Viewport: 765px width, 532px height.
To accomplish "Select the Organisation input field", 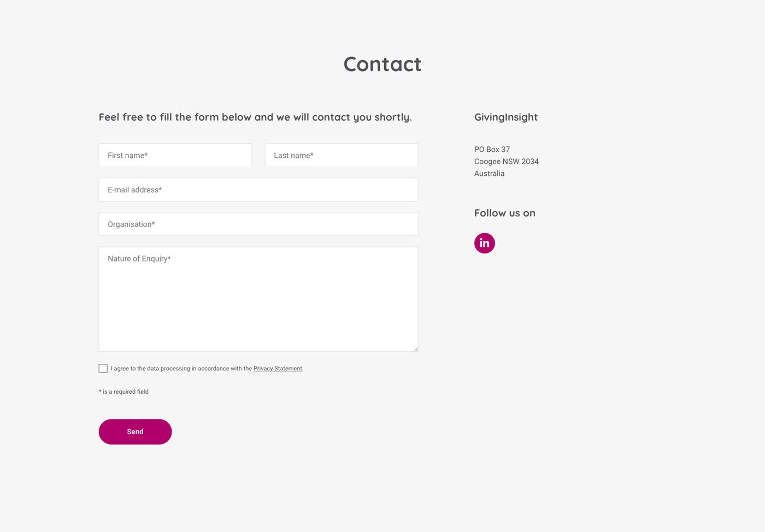I will 258,224.
